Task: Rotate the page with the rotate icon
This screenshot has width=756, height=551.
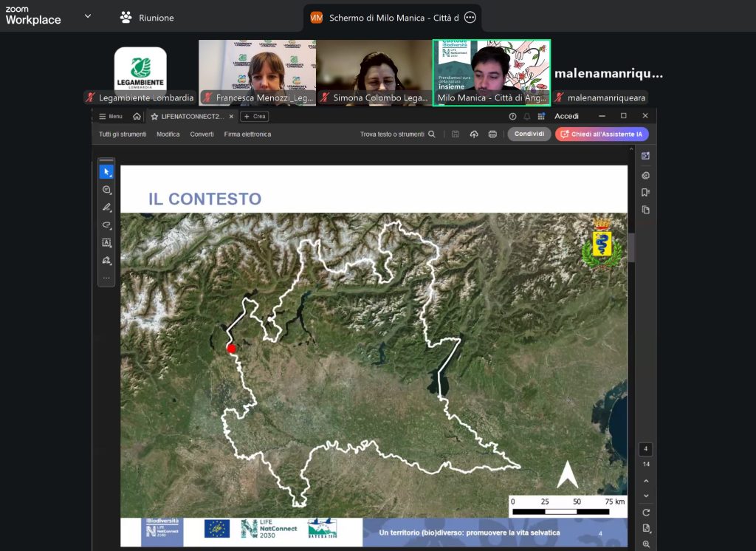Action: [646, 513]
